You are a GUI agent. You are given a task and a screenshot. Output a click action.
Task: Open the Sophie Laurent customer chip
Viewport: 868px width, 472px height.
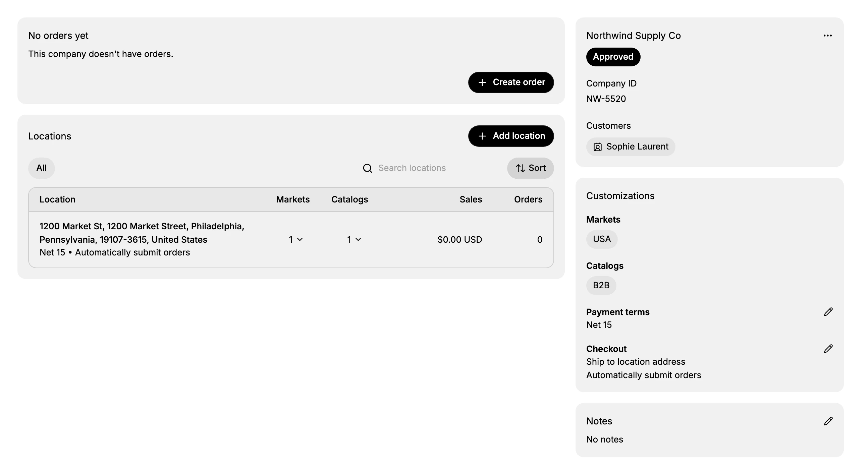coord(631,147)
